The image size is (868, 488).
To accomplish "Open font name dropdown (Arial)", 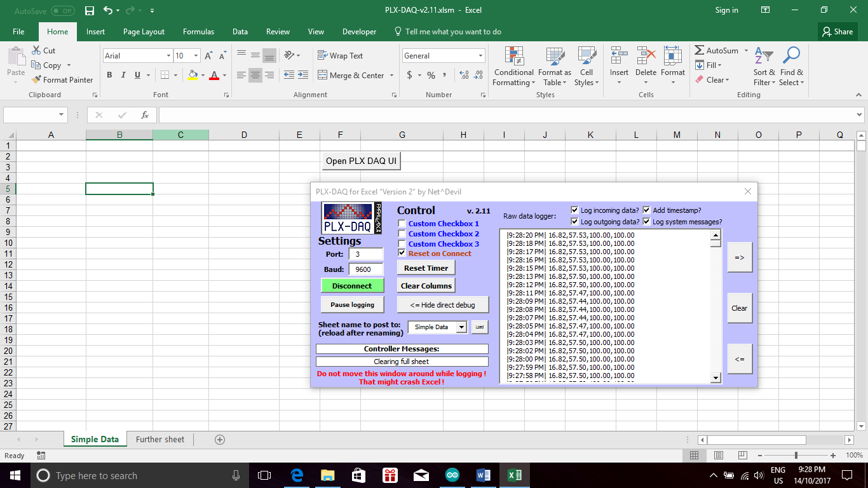I will click(168, 56).
